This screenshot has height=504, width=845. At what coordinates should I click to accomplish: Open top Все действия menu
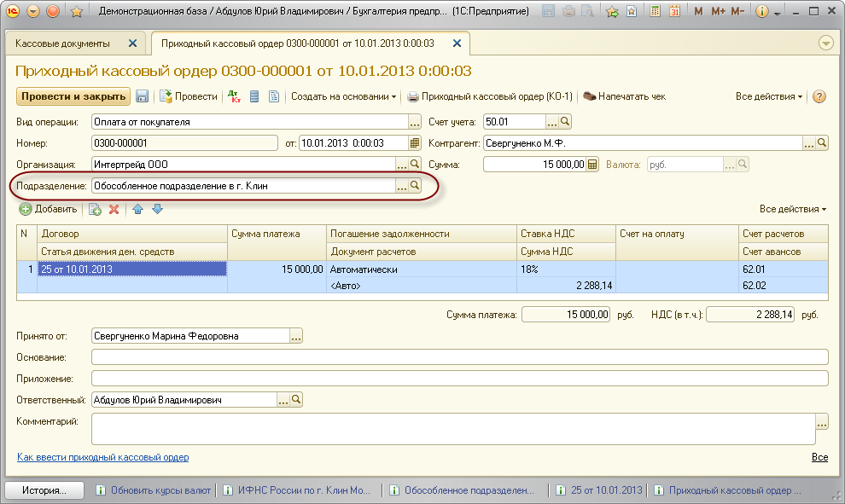click(769, 96)
